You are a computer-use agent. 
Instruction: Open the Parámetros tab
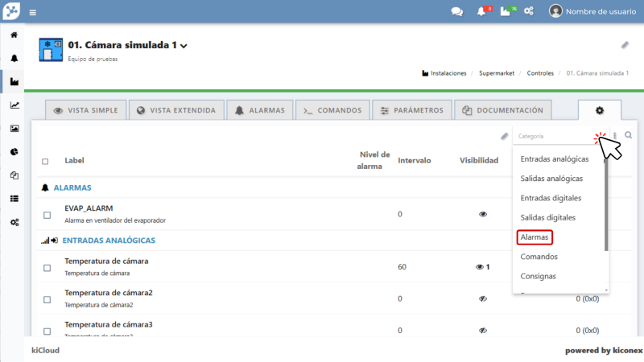pyautogui.click(x=412, y=110)
